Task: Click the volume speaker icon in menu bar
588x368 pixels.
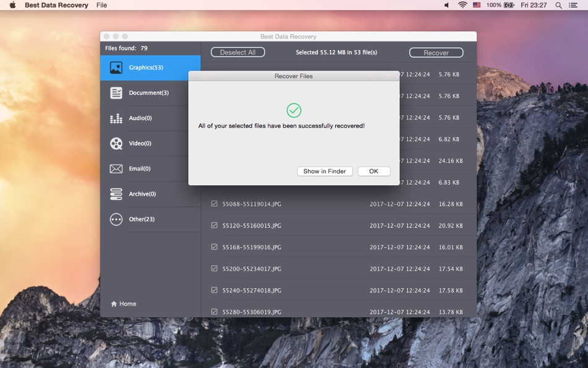Action: [446, 5]
